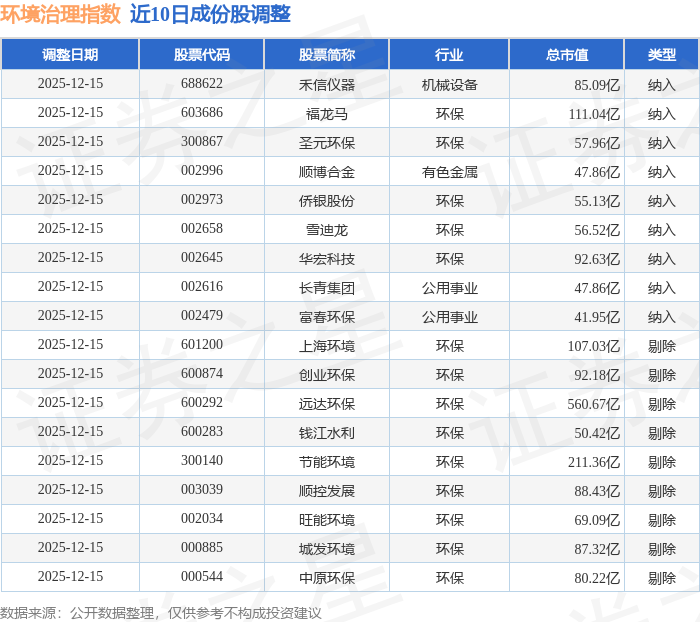Click stock code 002996

coord(202,171)
